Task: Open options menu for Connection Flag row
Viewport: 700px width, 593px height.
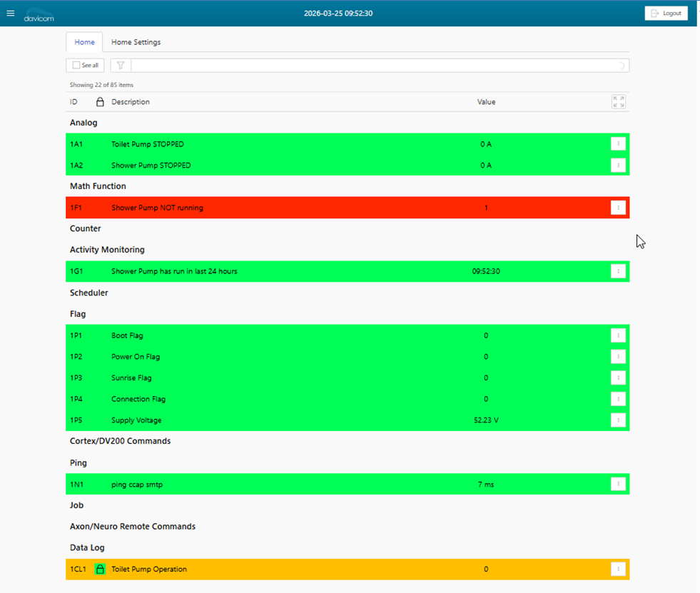Action: click(618, 399)
